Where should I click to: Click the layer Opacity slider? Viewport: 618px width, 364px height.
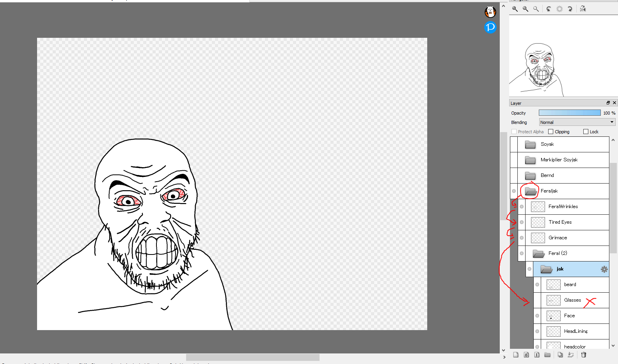pyautogui.click(x=570, y=113)
